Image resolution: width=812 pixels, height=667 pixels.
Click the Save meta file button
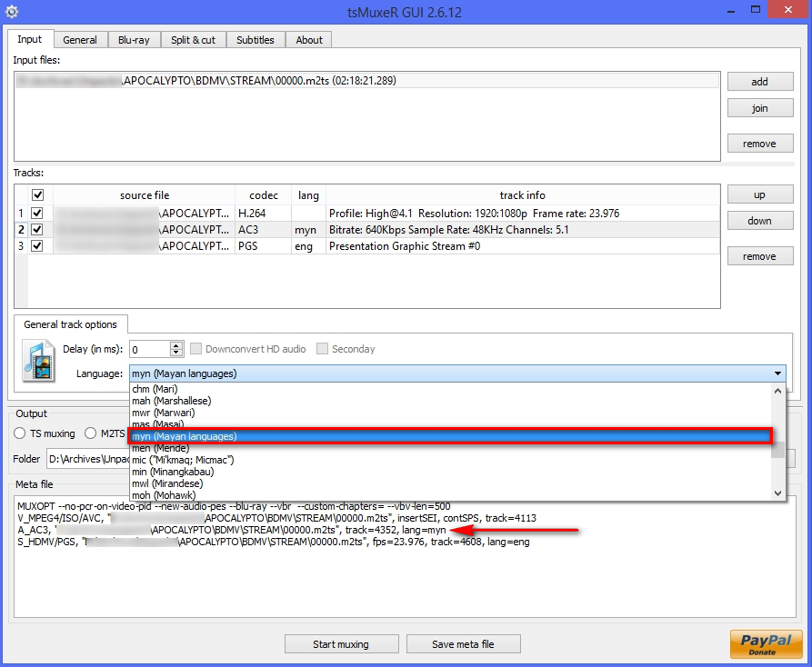tap(463, 644)
